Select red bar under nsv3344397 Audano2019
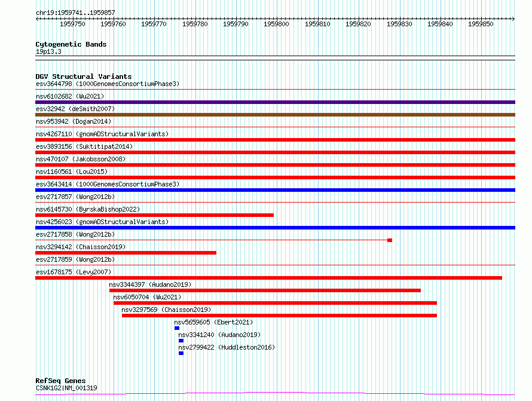Image resolution: width=532 pixels, height=401 pixels. [x=265, y=290]
